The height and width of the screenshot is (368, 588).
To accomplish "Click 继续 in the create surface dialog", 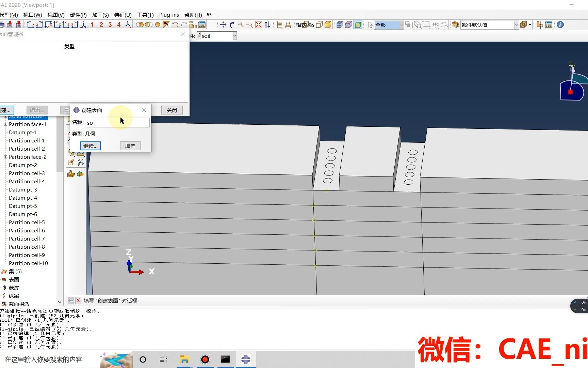I will tap(90, 146).
